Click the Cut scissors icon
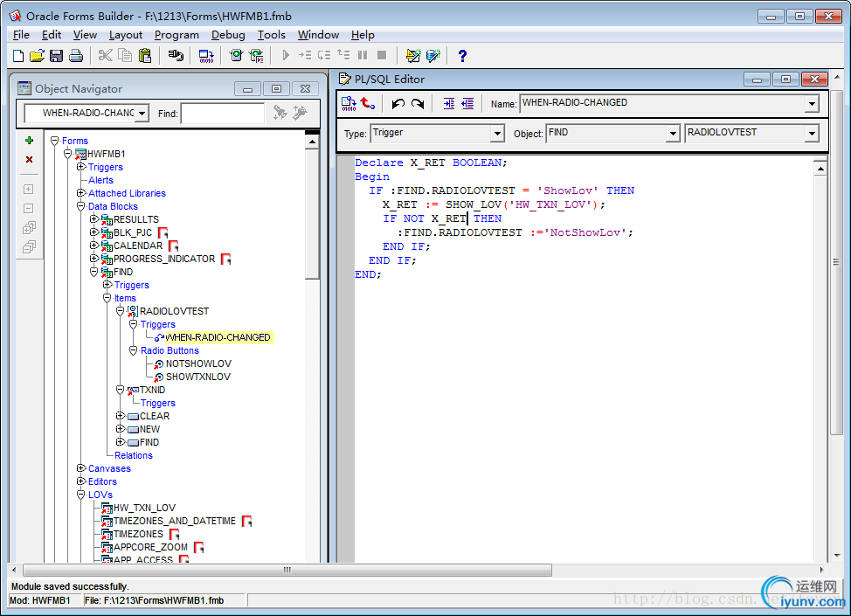Viewport: 851px width, 616px height. 106,55
